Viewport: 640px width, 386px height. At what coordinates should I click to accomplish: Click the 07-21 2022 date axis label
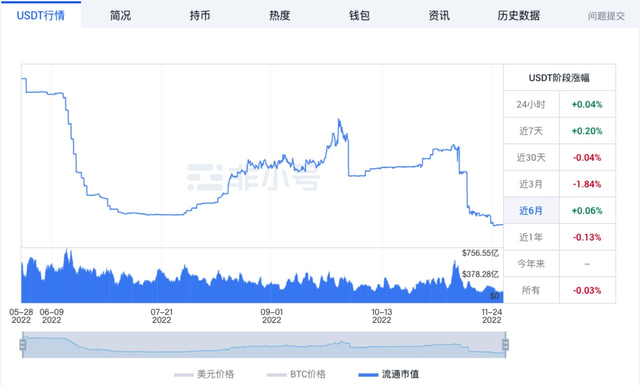pyautogui.click(x=162, y=316)
